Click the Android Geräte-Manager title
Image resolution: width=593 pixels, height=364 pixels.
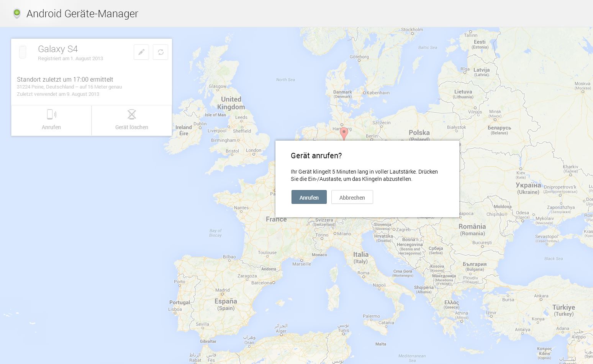[82, 14]
